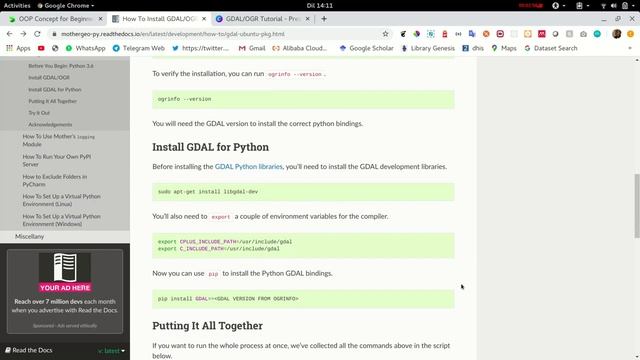
Task: Open Dataset Search bookmark
Action: coord(551,48)
